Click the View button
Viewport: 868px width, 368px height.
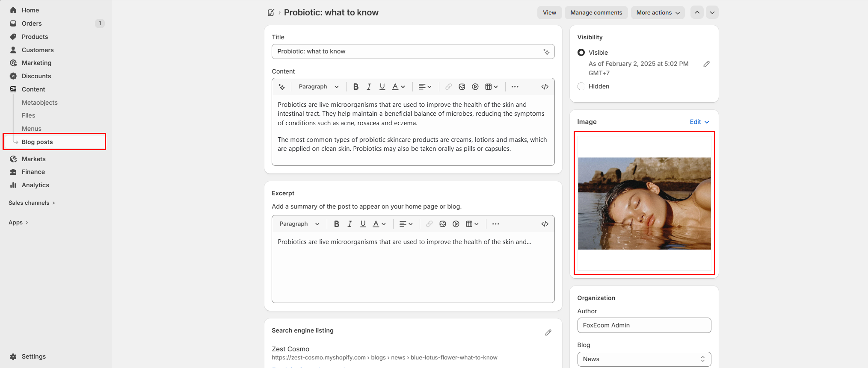click(x=549, y=12)
